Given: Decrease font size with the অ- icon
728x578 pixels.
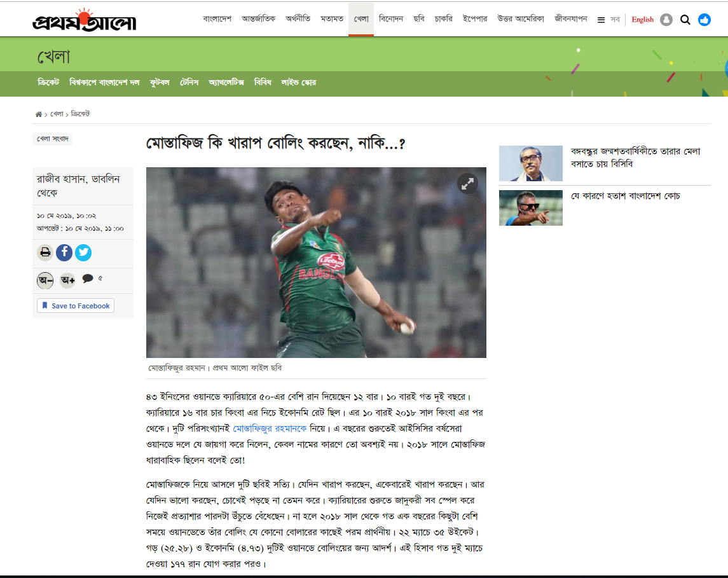Looking at the screenshot, I should (45, 280).
